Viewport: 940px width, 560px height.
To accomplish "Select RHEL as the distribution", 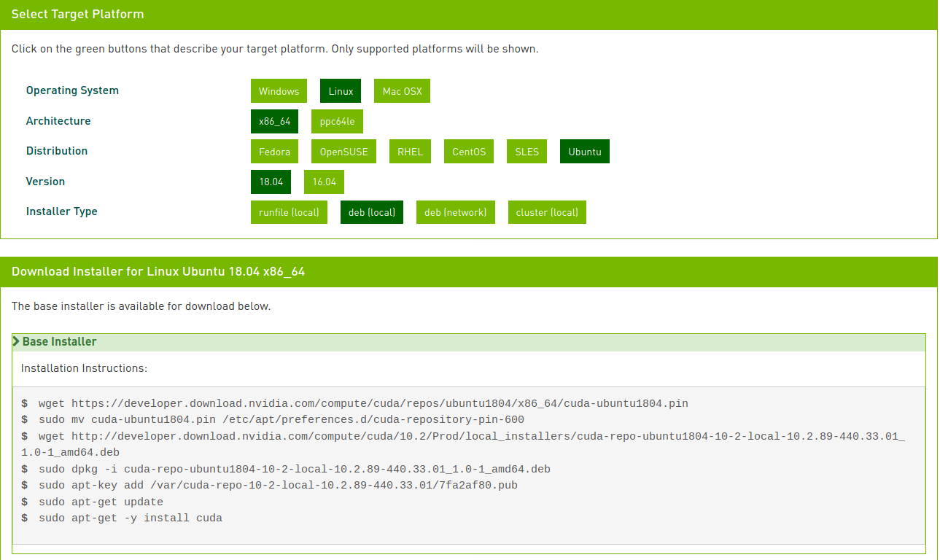I will coord(410,152).
